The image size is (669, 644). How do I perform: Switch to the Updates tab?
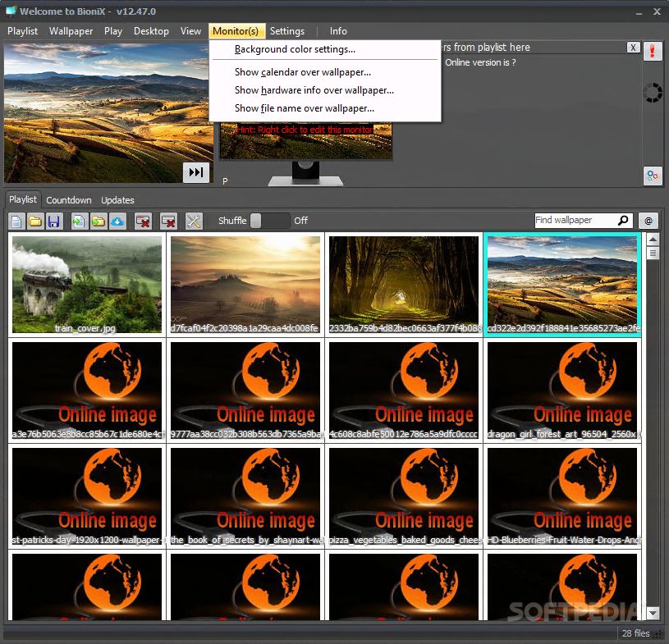pos(117,200)
